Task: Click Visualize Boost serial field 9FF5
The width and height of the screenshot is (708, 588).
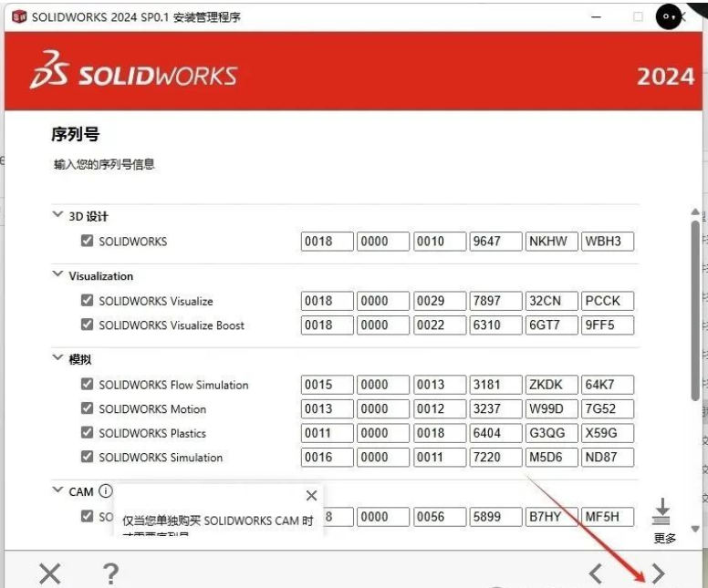Action: point(608,325)
